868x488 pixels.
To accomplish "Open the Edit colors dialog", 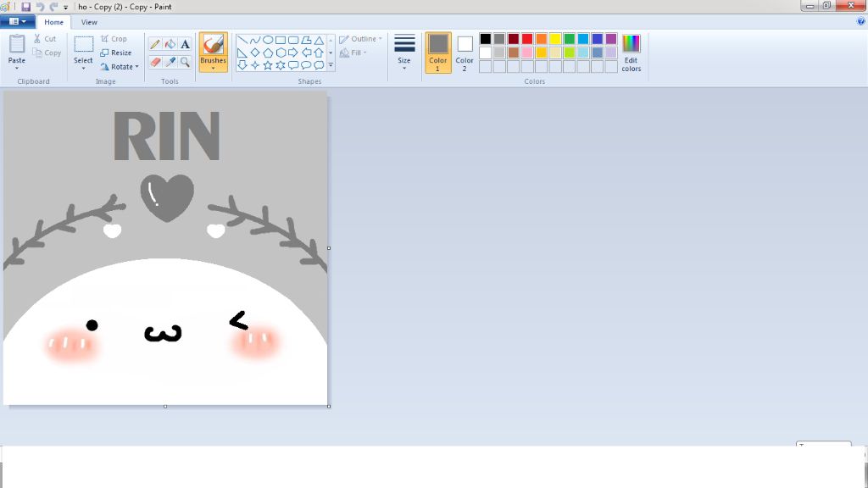I will coord(631,53).
